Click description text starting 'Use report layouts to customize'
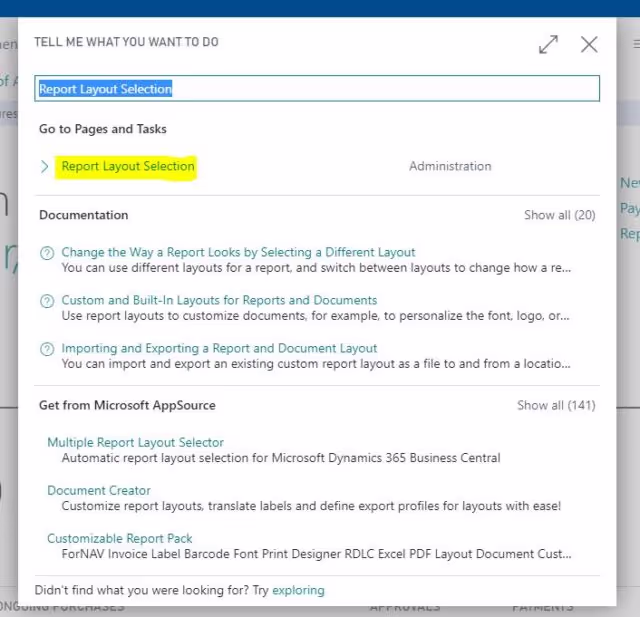Image resolution: width=640 pixels, height=617 pixels. coord(316,316)
